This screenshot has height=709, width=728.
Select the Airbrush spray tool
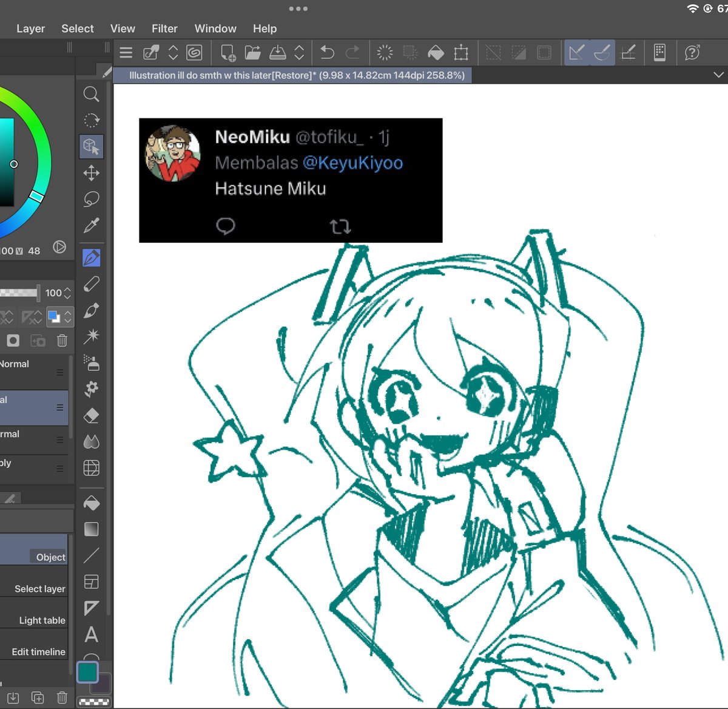92,363
